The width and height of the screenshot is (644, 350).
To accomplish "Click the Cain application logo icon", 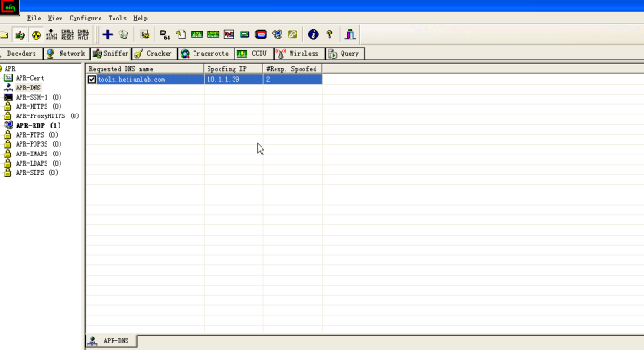I will 9,7.
